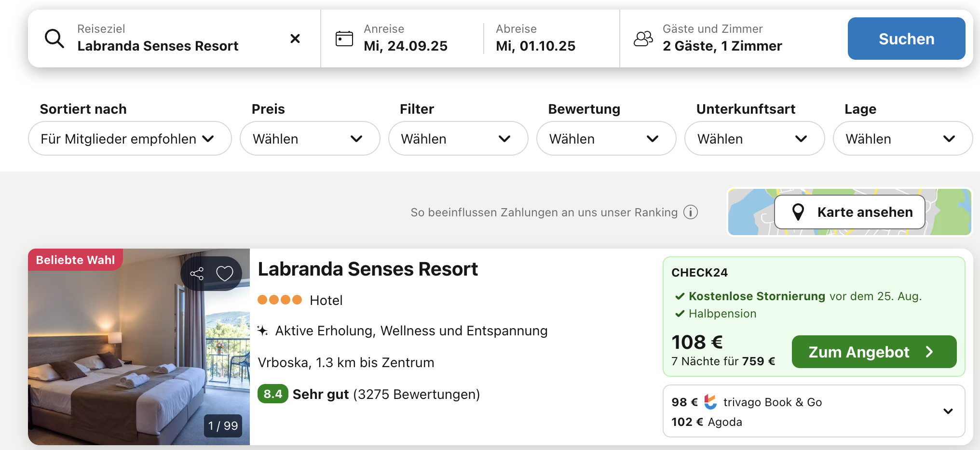This screenshot has width=980, height=450.
Task: Click the map pin icon
Action: (798, 212)
